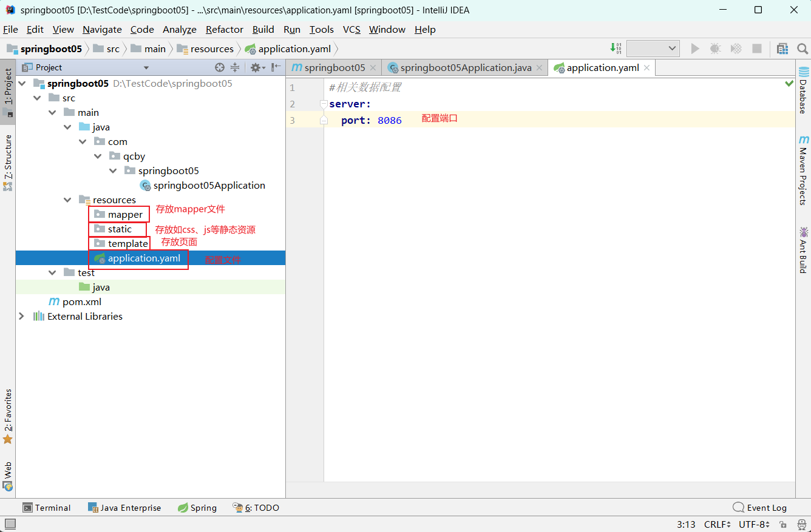This screenshot has height=532, width=811.
Task: Click the Run with Coverage icon
Action: click(736, 49)
